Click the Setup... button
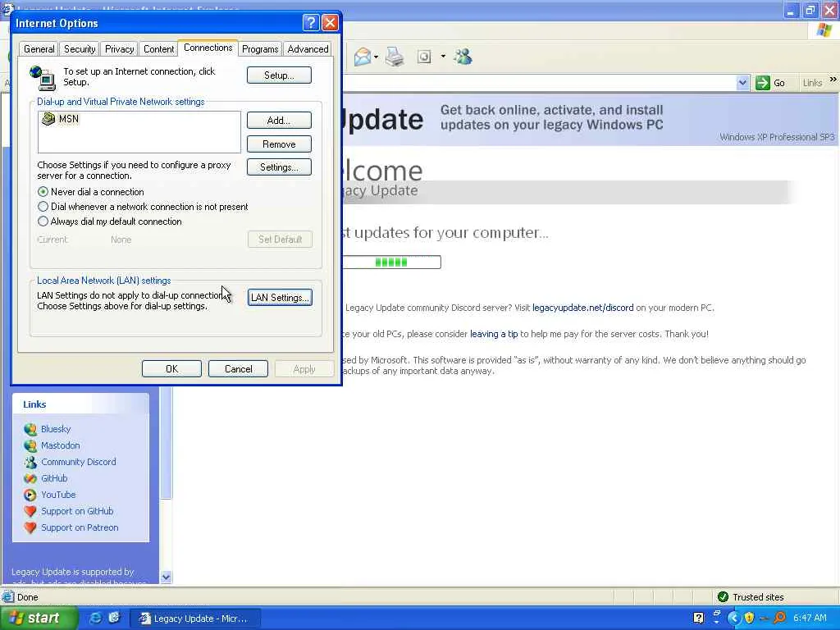 tap(279, 75)
